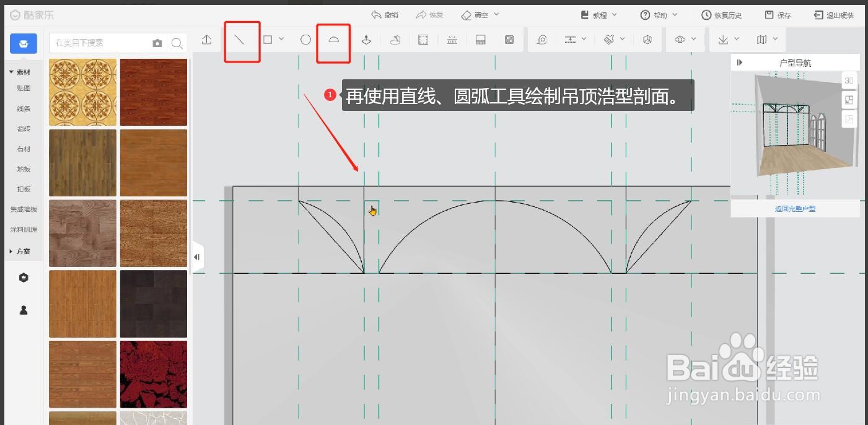Select the 线条 category
Screen dimensions: 868x425
click(x=24, y=108)
